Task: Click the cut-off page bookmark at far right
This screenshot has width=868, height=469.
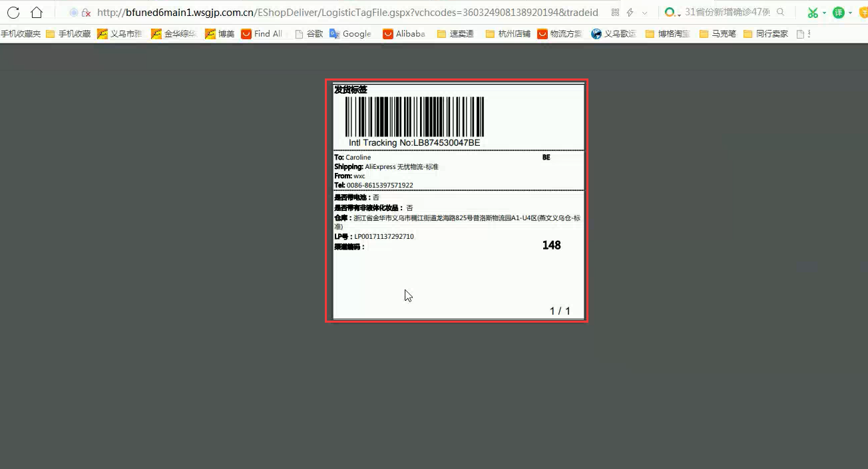Action: click(x=803, y=34)
